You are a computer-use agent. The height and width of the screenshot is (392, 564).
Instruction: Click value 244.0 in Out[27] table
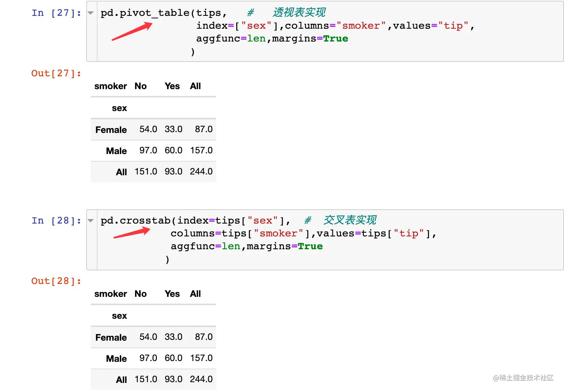point(201,171)
